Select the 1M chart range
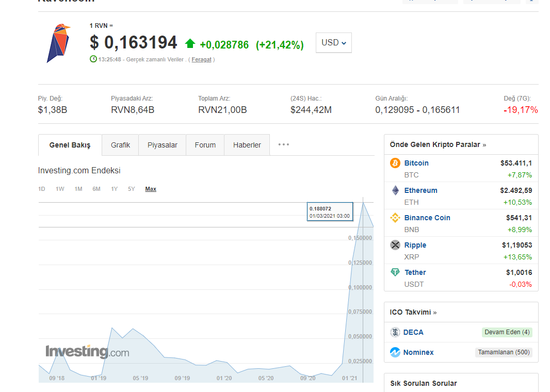550x392 pixels. (x=78, y=189)
